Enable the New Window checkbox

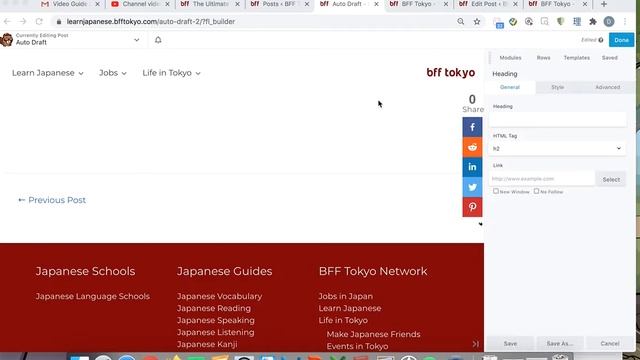[496, 191]
